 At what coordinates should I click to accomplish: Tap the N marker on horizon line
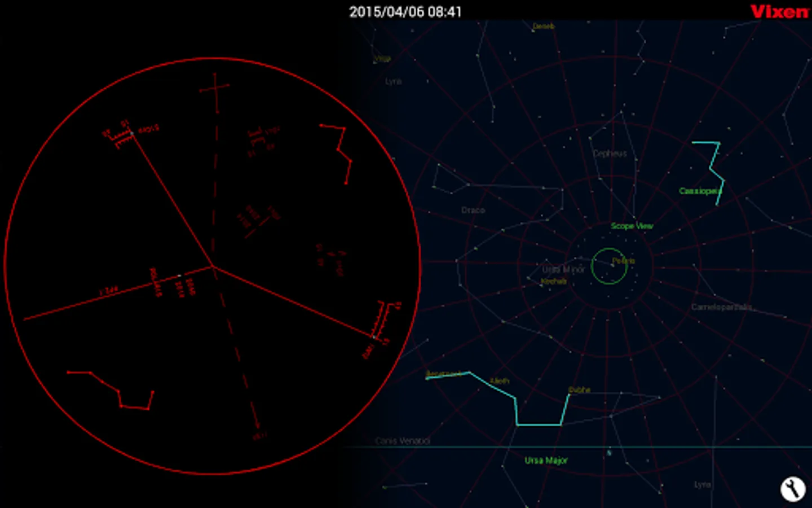(609, 453)
